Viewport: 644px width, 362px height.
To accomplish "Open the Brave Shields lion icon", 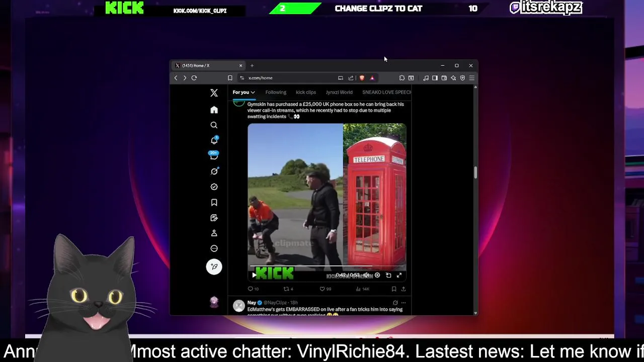I will point(362,78).
